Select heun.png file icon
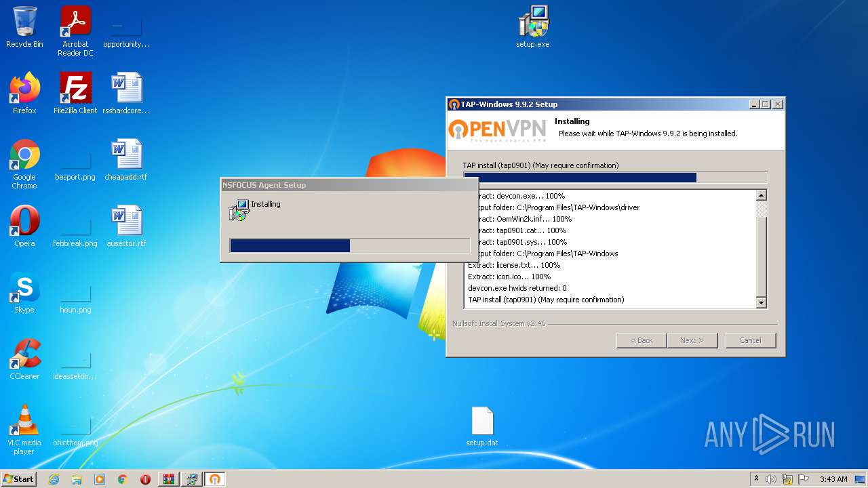Viewport: 868px width, 488px height. coord(75,297)
